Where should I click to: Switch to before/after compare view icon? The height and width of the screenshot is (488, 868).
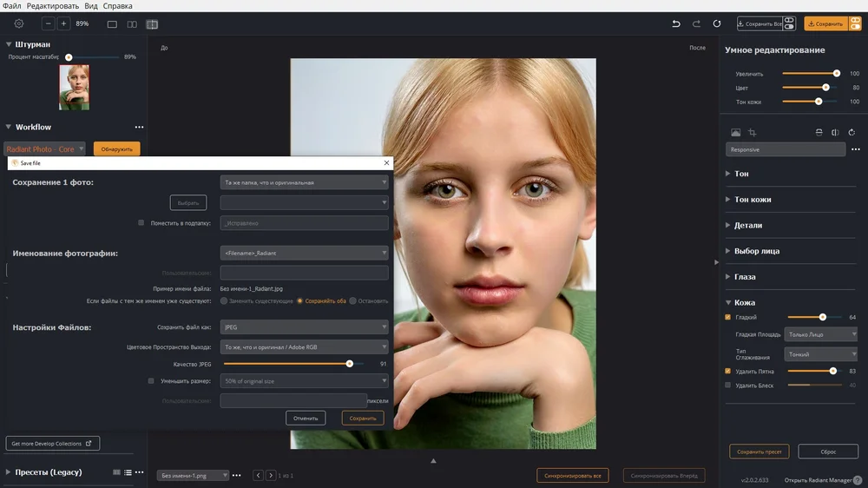[x=152, y=24]
